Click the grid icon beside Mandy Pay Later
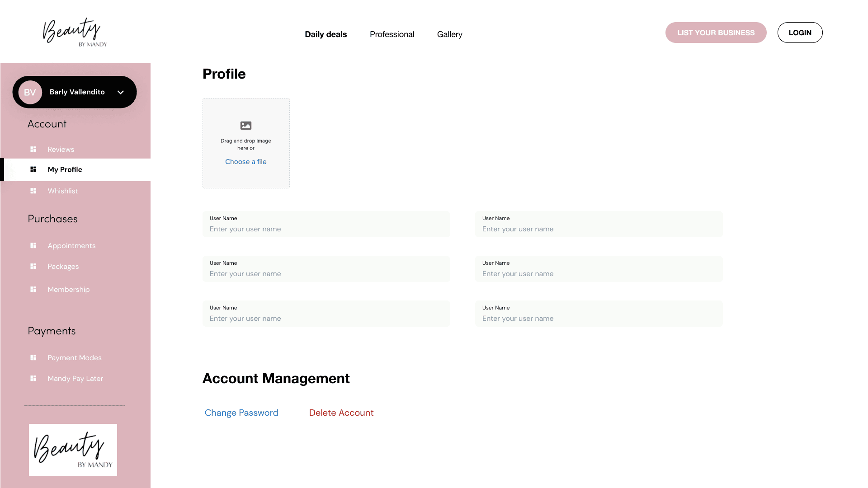 [x=33, y=378]
